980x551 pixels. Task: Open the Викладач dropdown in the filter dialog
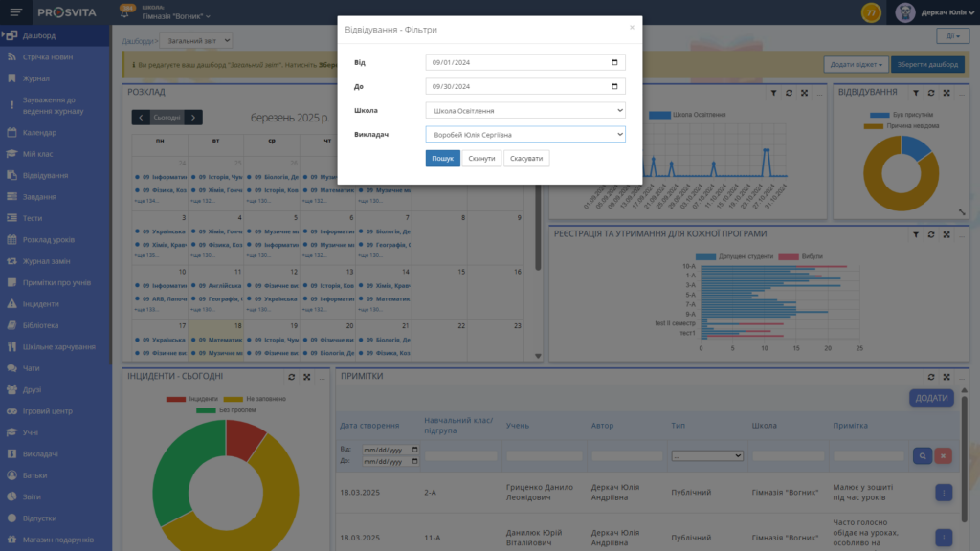tap(523, 132)
